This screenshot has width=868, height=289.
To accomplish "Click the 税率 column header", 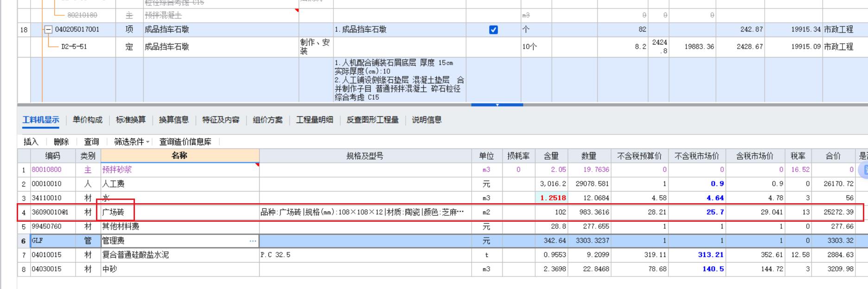I will 798,156.
